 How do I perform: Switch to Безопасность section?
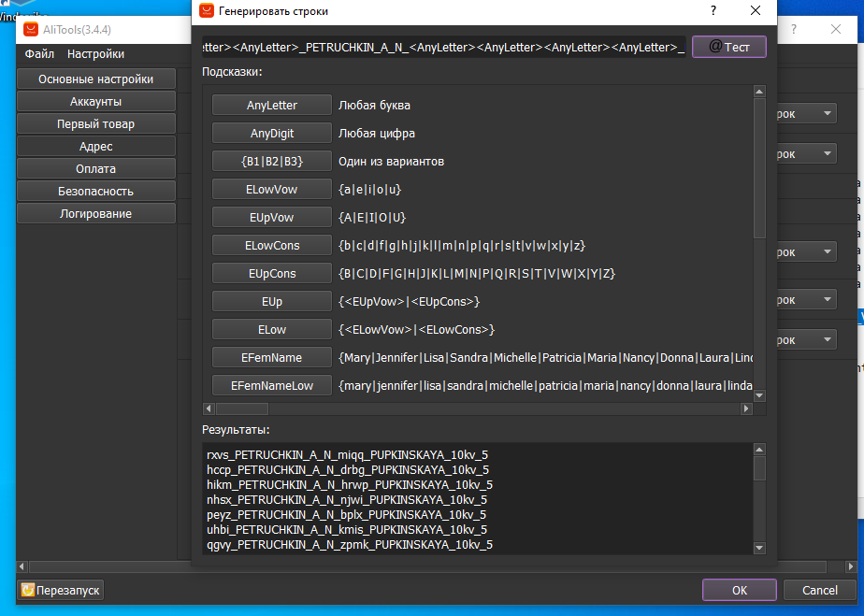[x=96, y=192]
